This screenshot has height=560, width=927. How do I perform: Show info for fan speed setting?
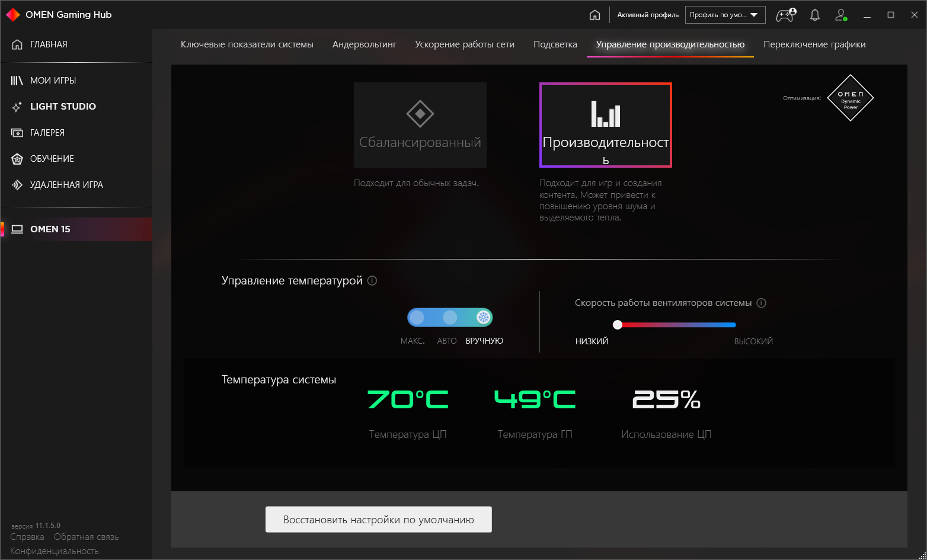(762, 303)
